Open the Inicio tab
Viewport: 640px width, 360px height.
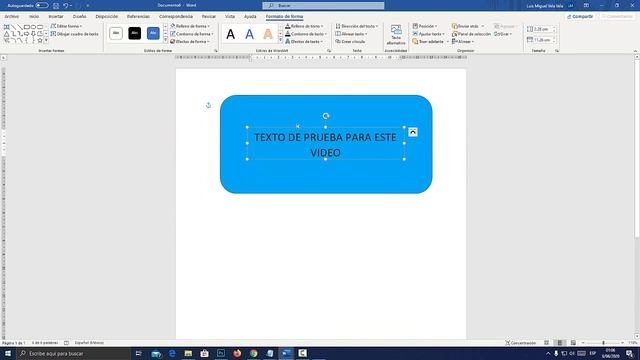34,16
